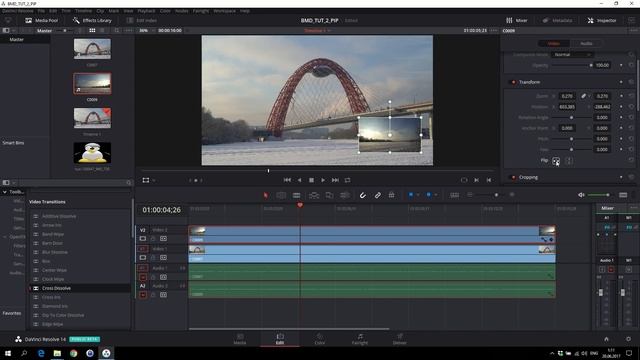
Task: Switch to the Deliver page
Action: tap(400, 339)
